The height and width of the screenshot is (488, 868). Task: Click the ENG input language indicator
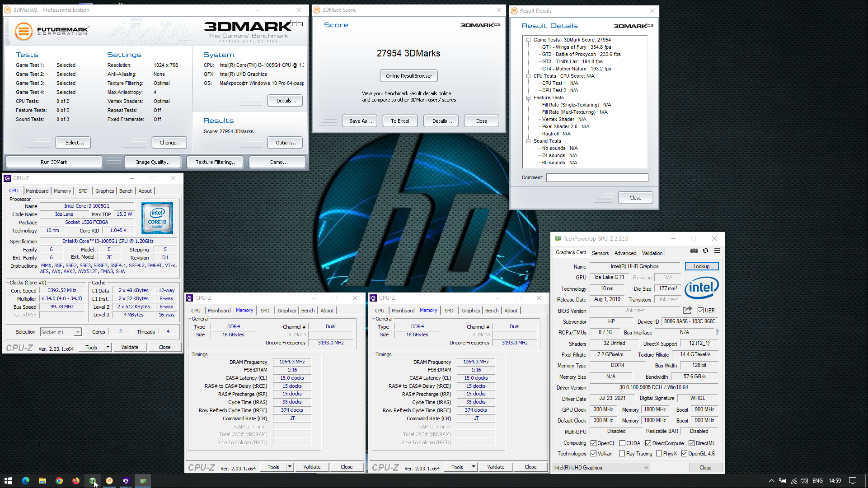coord(817,481)
